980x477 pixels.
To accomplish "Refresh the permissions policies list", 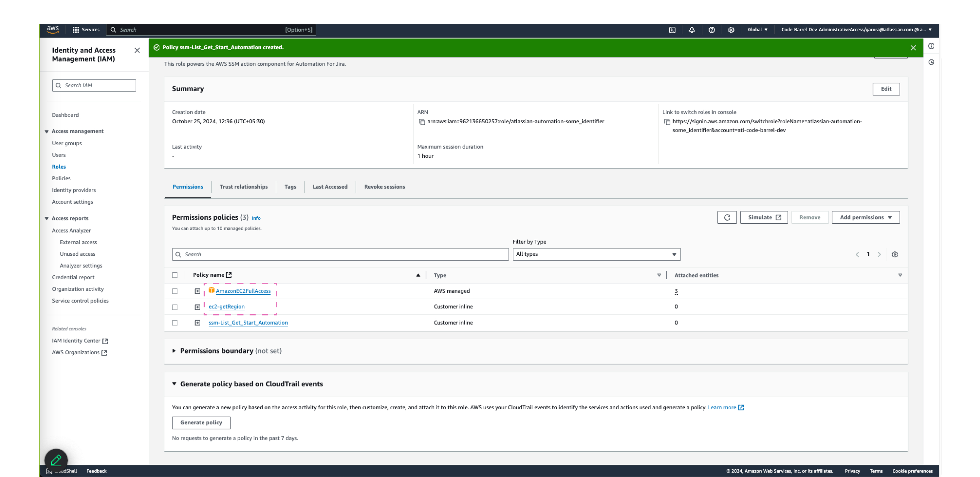I will [x=727, y=217].
